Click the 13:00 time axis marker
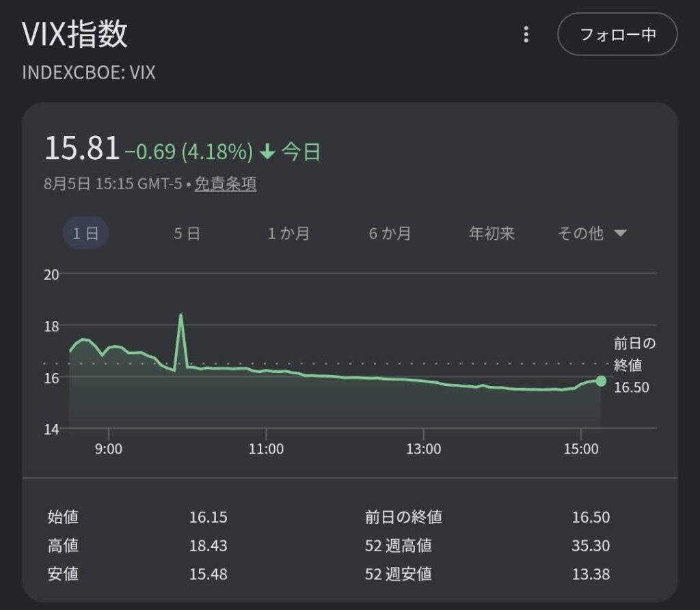700x610 pixels. coord(423,449)
